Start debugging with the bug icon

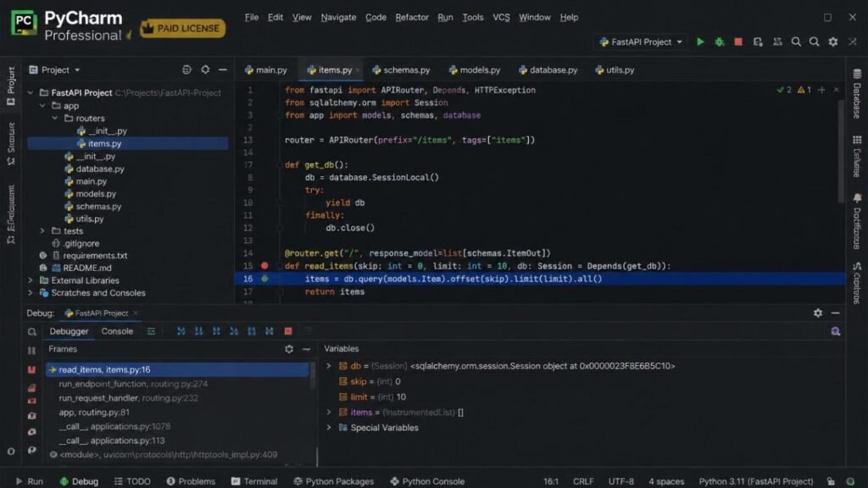click(719, 42)
